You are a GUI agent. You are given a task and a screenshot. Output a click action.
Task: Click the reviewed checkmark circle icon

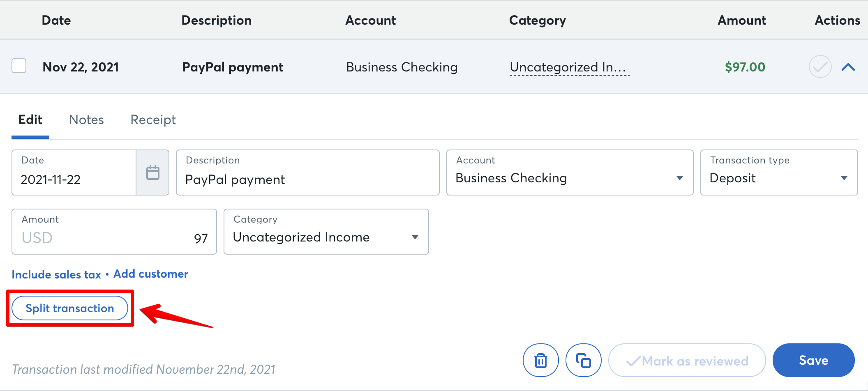point(820,67)
